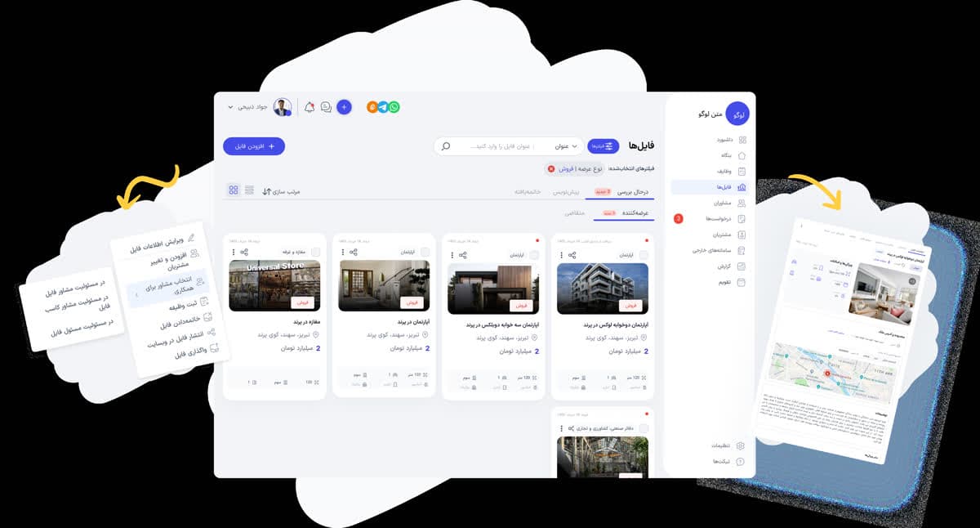This screenshot has width=980, height=528.
Task: Open مشاوران (Advisors) in the sidebar
Action: [732, 203]
